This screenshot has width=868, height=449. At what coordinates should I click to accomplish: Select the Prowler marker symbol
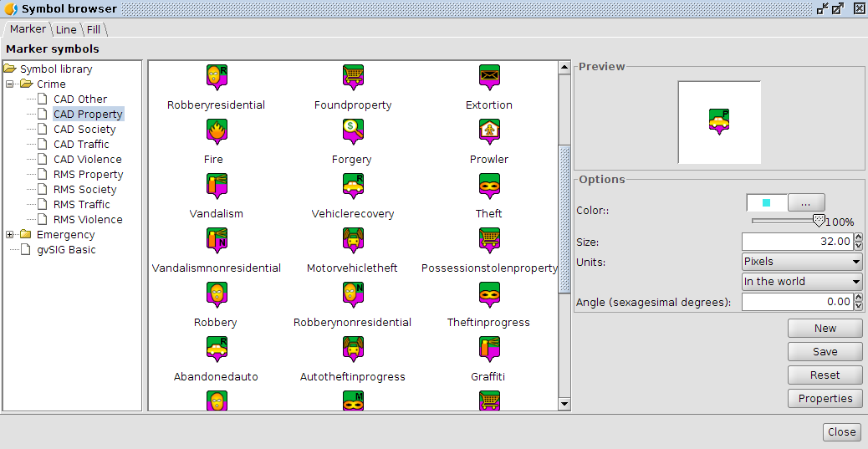pos(489,132)
